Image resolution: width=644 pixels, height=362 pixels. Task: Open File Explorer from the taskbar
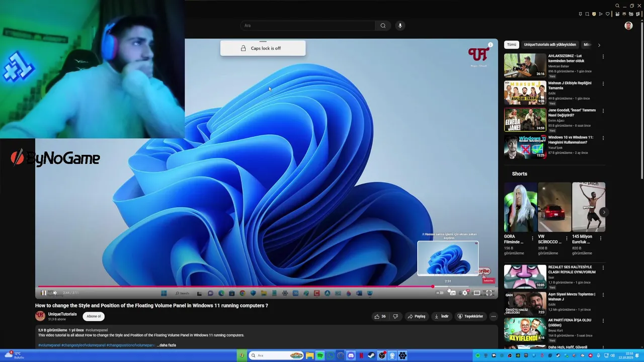[x=309, y=355]
